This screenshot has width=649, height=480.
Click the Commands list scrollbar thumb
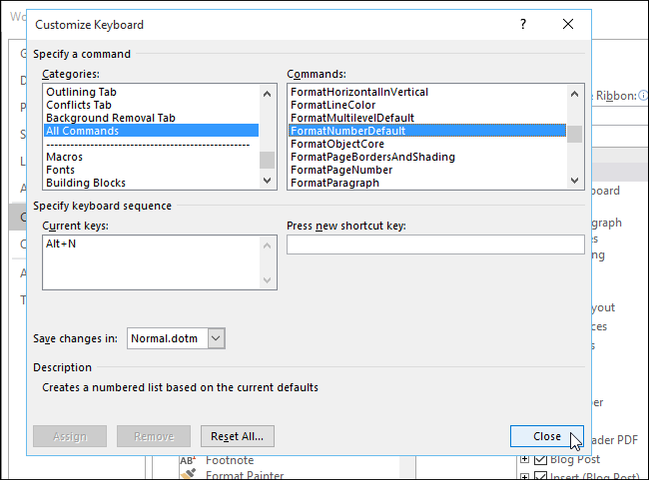(574, 134)
